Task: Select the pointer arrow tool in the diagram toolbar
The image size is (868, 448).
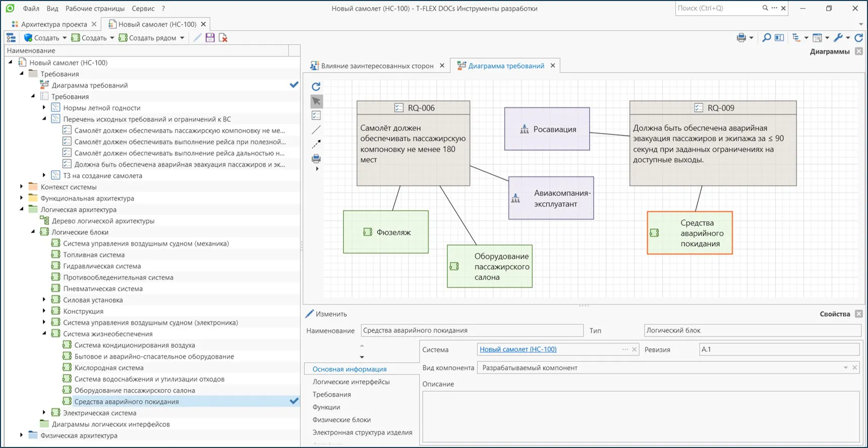Action: 316,101
